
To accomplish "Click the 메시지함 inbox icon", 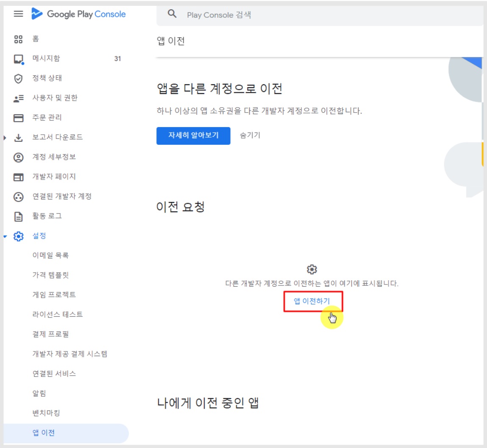I will (19, 59).
